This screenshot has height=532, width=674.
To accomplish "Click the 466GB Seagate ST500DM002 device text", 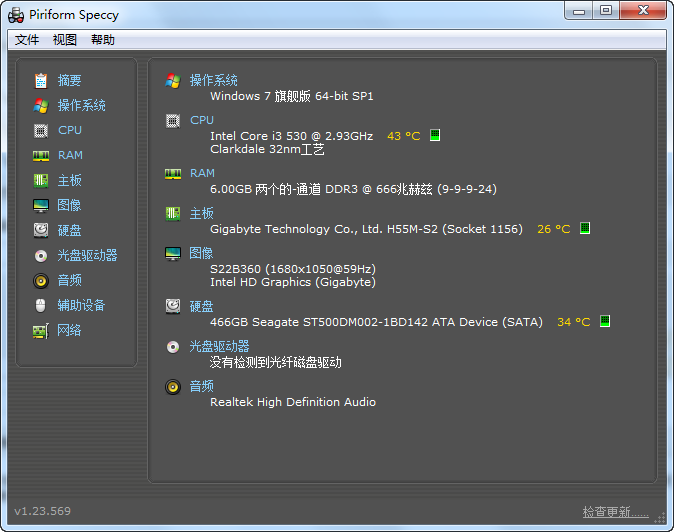I will coord(376,322).
